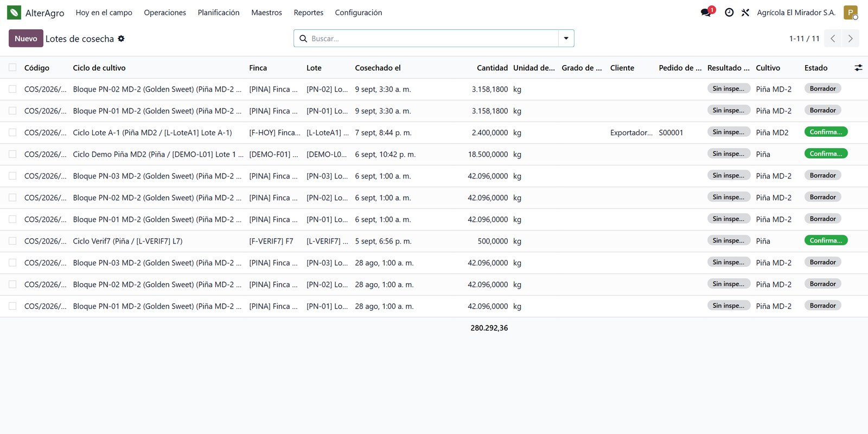Screen dimensions: 868x434
Task: Click the 1-11 / 11 pager counter
Action: pyautogui.click(x=804, y=39)
